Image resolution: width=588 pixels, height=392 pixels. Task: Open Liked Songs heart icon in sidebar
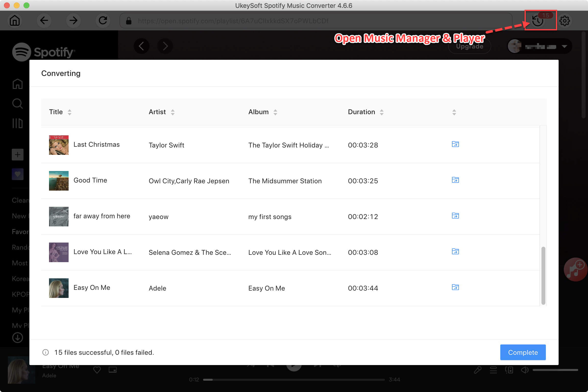17,174
